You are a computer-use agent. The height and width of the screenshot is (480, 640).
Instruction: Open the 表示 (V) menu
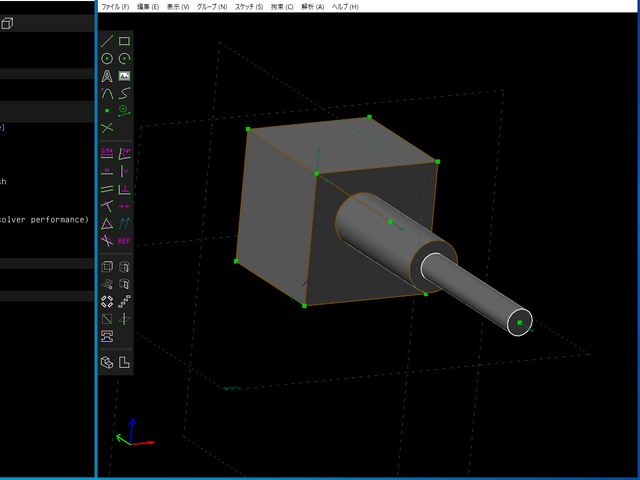(178, 6)
